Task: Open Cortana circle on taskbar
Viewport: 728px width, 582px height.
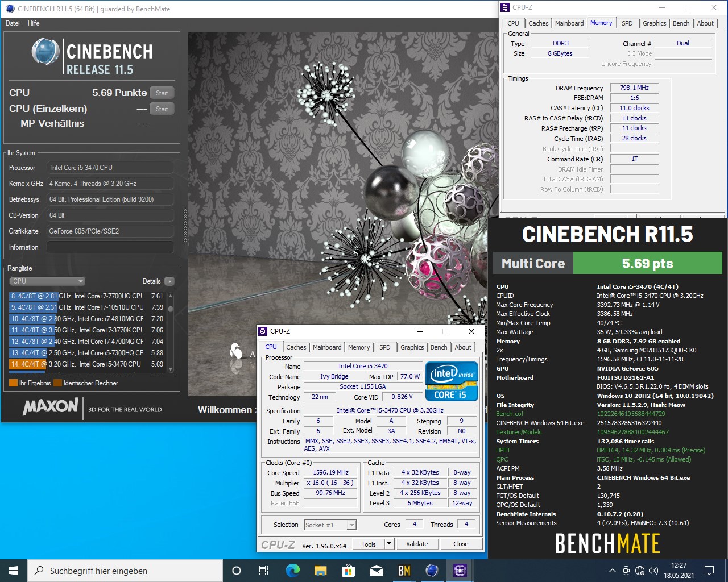Action: pos(237,571)
